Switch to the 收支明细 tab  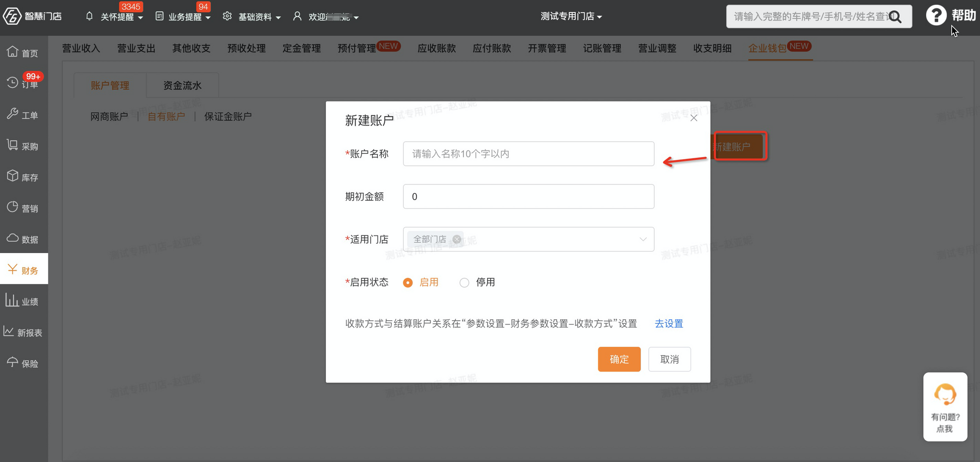[x=712, y=48]
